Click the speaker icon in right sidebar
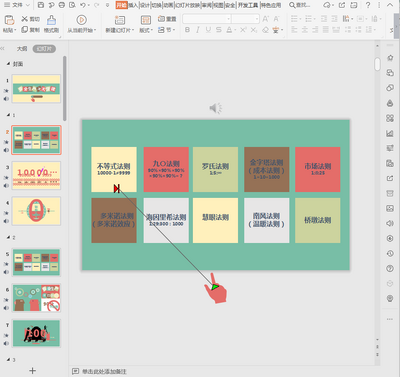The height and width of the screenshot is (377, 400). (x=390, y=223)
